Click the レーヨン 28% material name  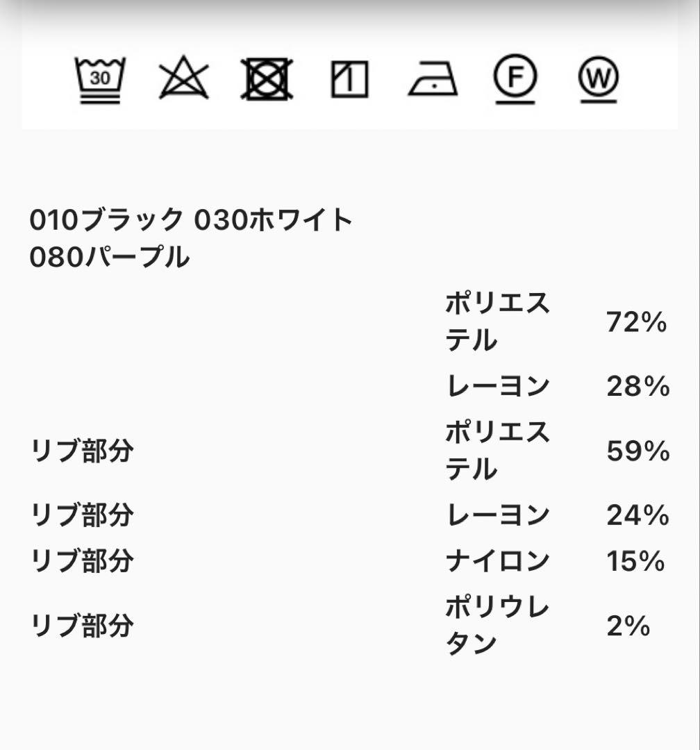(497, 387)
